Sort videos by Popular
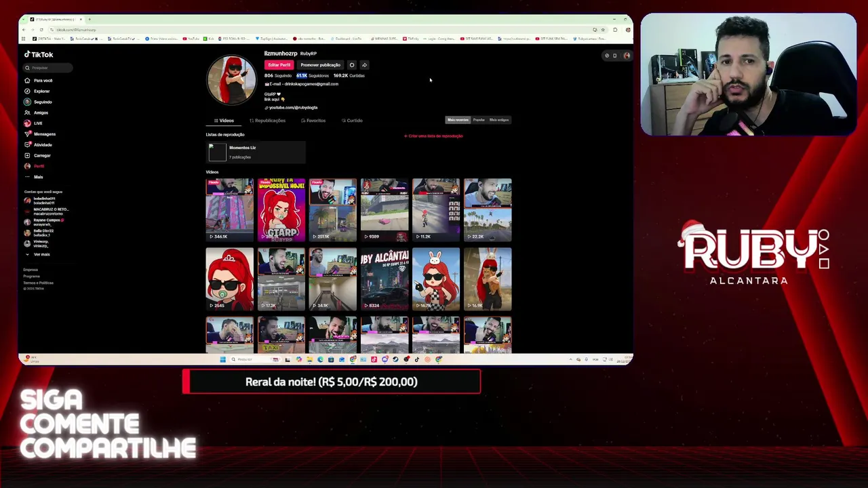The width and height of the screenshot is (868, 488). click(479, 120)
